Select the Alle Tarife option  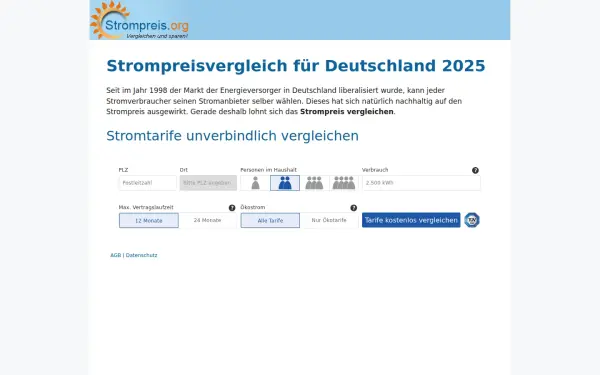[x=270, y=220]
